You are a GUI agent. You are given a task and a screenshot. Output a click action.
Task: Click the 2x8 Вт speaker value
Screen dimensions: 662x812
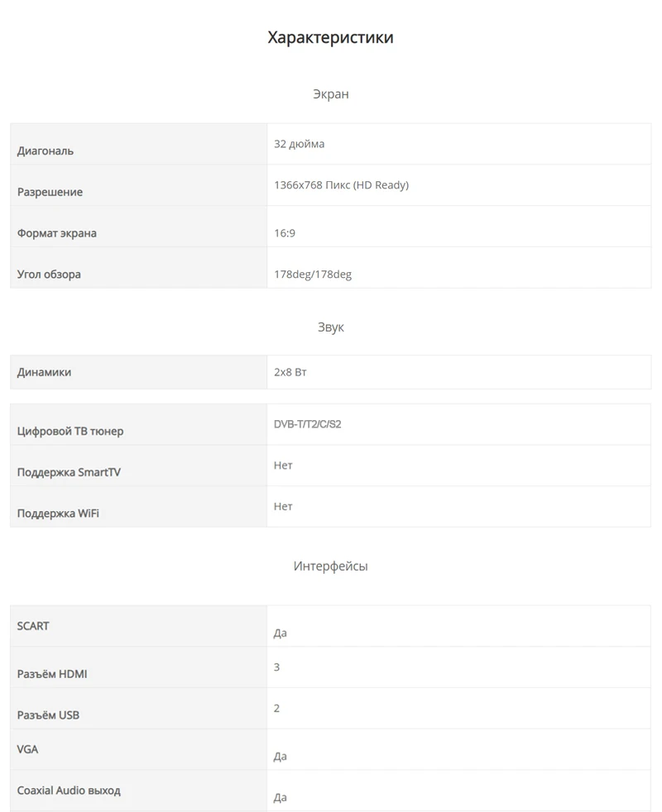(290, 372)
